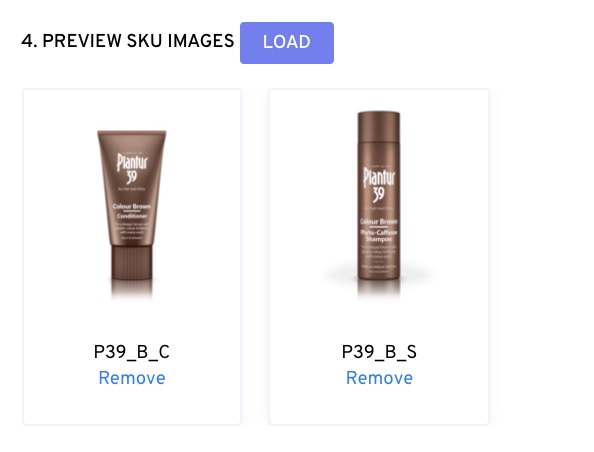
Task: Remove the P39_B_S SKU image
Action: 379,378
